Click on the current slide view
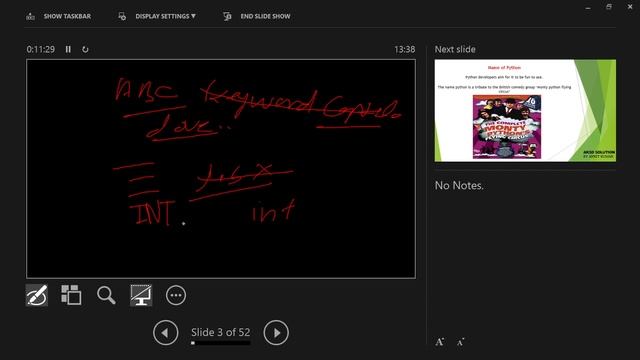Viewport: 640px width, 360px height. [221, 169]
